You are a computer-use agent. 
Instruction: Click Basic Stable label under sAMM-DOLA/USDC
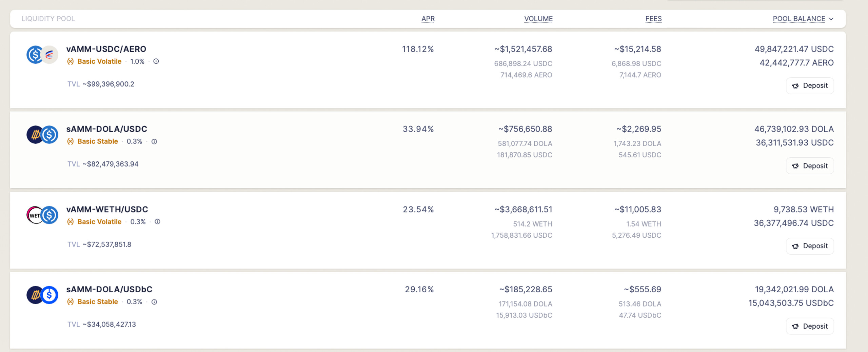(98, 141)
